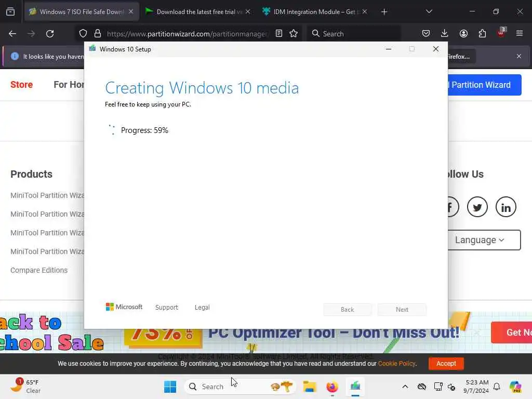Show hidden system tray icons
Viewport: 532px width, 399px height.
click(405, 387)
